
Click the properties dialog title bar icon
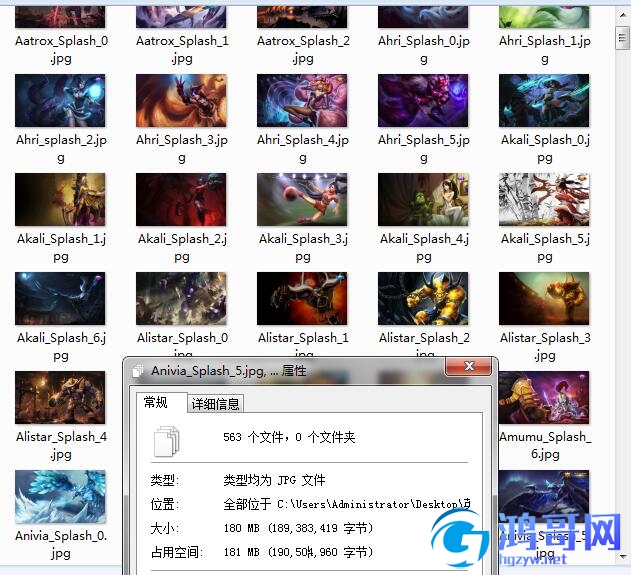(x=138, y=371)
